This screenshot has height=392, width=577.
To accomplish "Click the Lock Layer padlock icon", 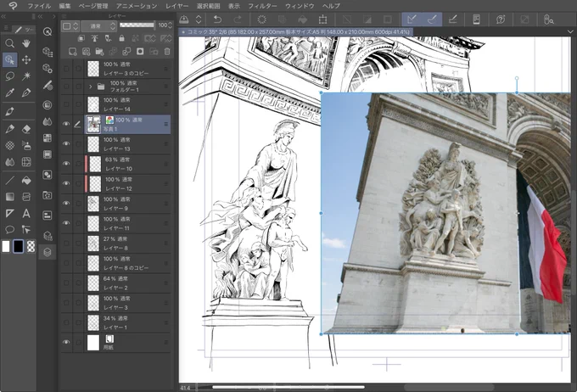I will (121, 38).
